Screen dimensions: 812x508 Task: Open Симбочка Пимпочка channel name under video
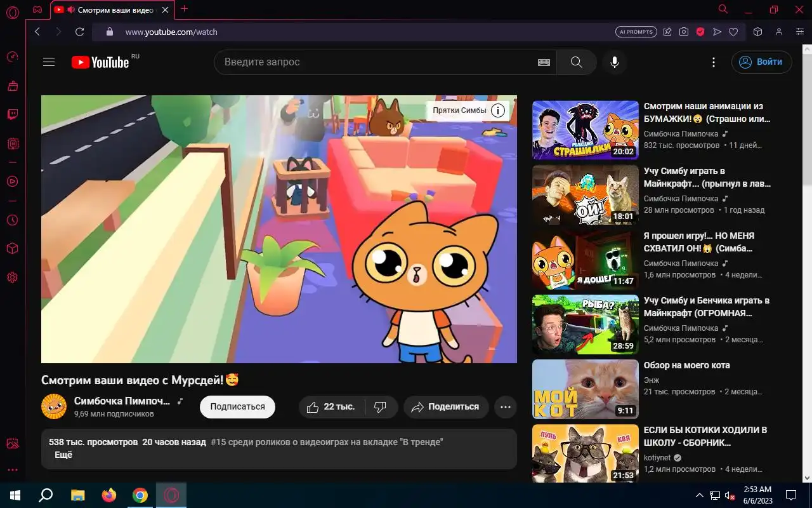coord(122,401)
